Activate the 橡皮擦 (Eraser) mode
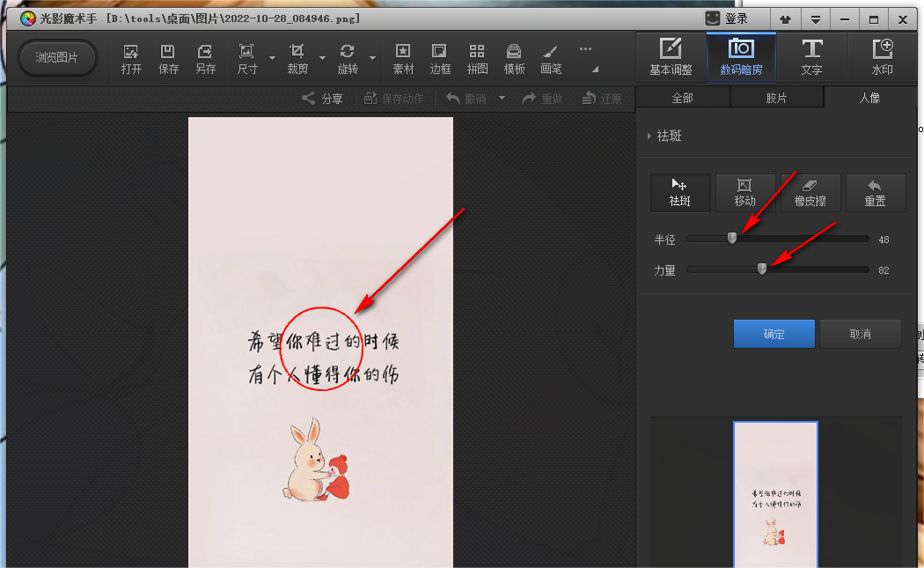Image resolution: width=924 pixels, height=568 pixels. click(x=810, y=192)
